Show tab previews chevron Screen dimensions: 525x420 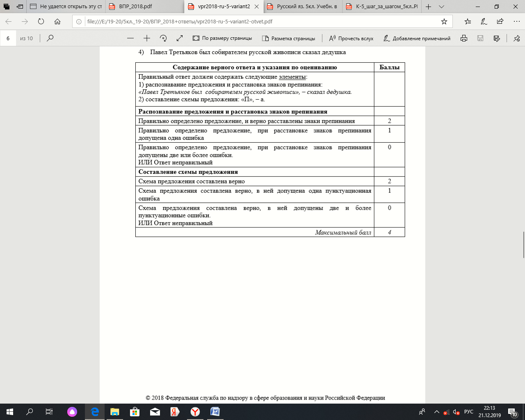tap(441, 7)
